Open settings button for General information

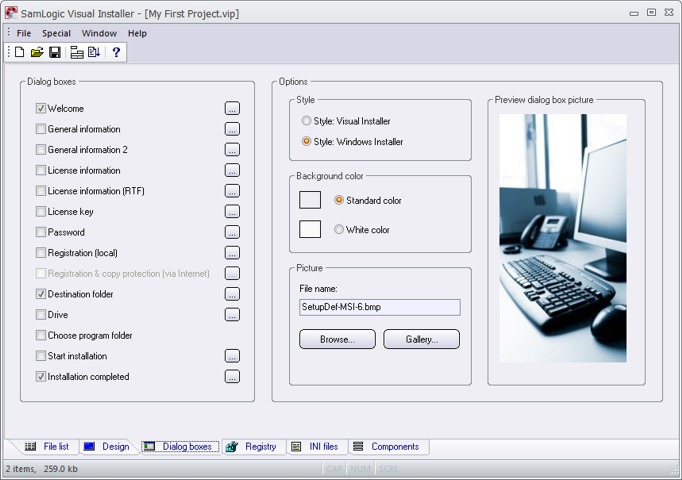(232, 129)
